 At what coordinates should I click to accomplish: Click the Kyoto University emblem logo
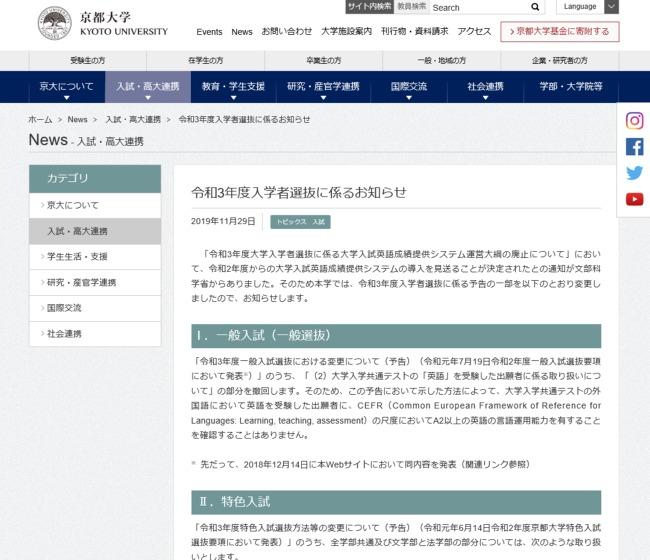point(54,23)
